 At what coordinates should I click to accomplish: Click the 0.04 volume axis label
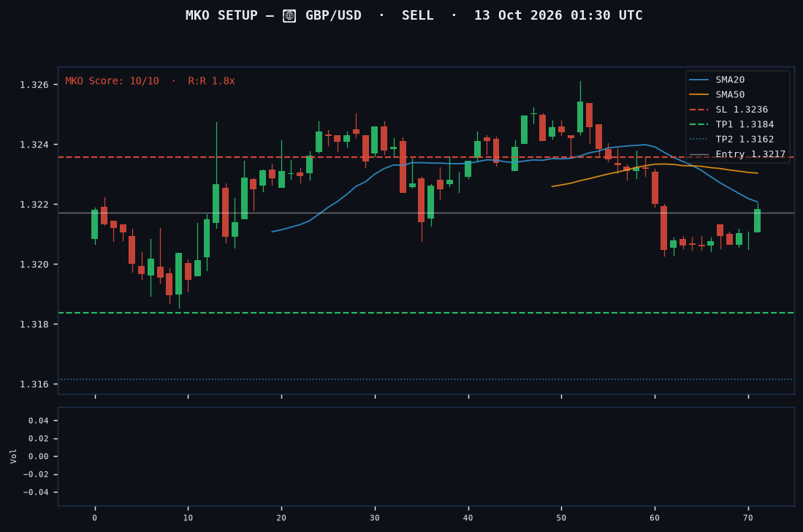[x=39, y=420]
